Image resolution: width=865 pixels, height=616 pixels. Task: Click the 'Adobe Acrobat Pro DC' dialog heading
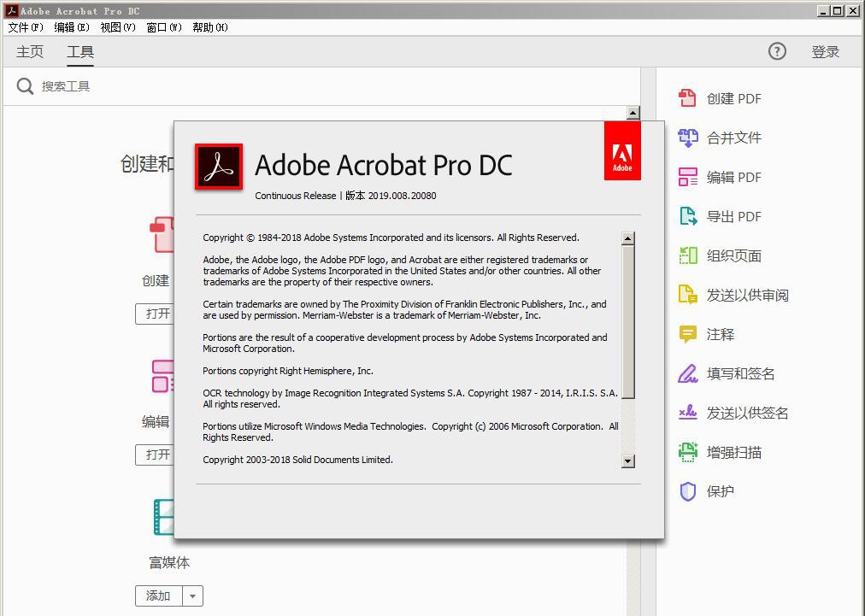[384, 165]
